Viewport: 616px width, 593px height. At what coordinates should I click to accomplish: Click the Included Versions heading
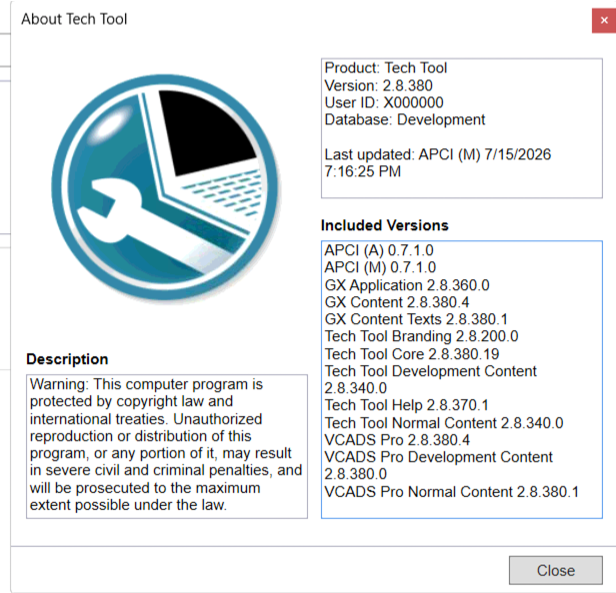(x=385, y=225)
